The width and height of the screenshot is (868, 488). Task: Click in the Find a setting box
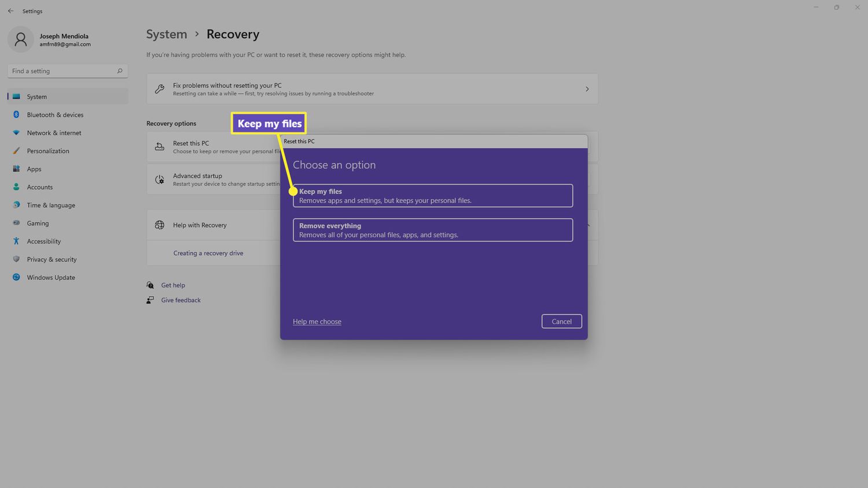pos(62,71)
